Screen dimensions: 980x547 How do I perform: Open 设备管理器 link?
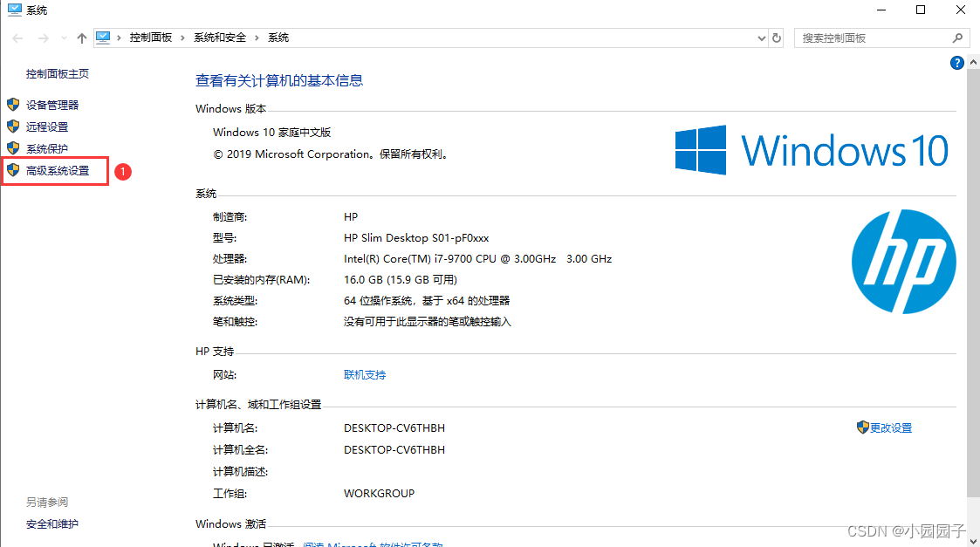pyautogui.click(x=52, y=105)
